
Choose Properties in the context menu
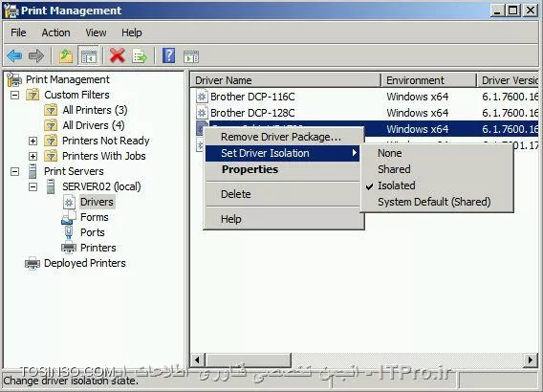point(282,169)
